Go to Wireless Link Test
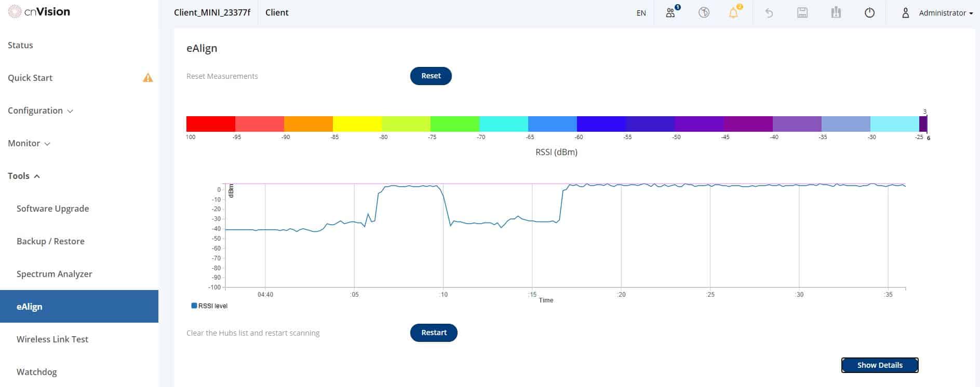Screen dimensions: 980x387 pyautogui.click(x=52, y=339)
